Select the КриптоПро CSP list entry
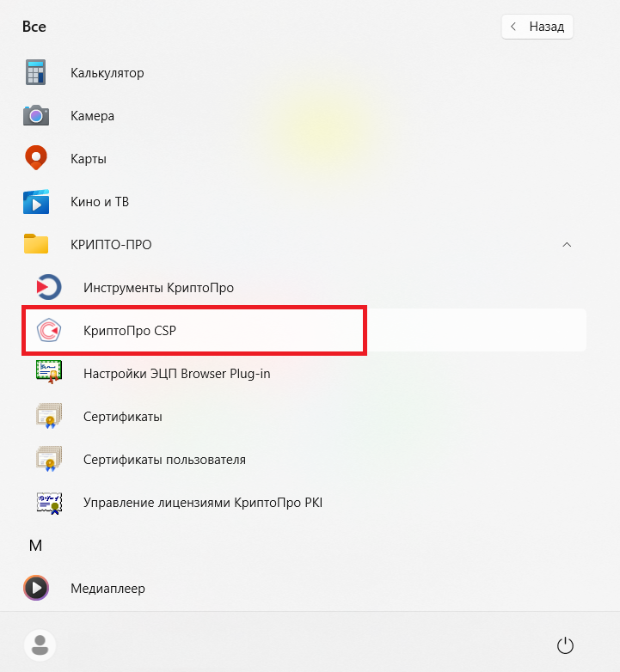The image size is (620, 672). (x=304, y=330)
